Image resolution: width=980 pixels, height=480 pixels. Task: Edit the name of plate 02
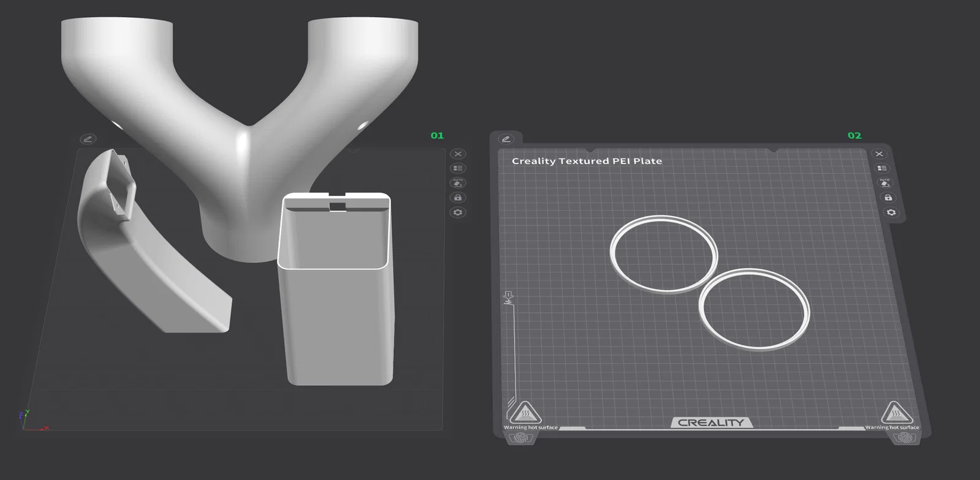pos(505,139)
